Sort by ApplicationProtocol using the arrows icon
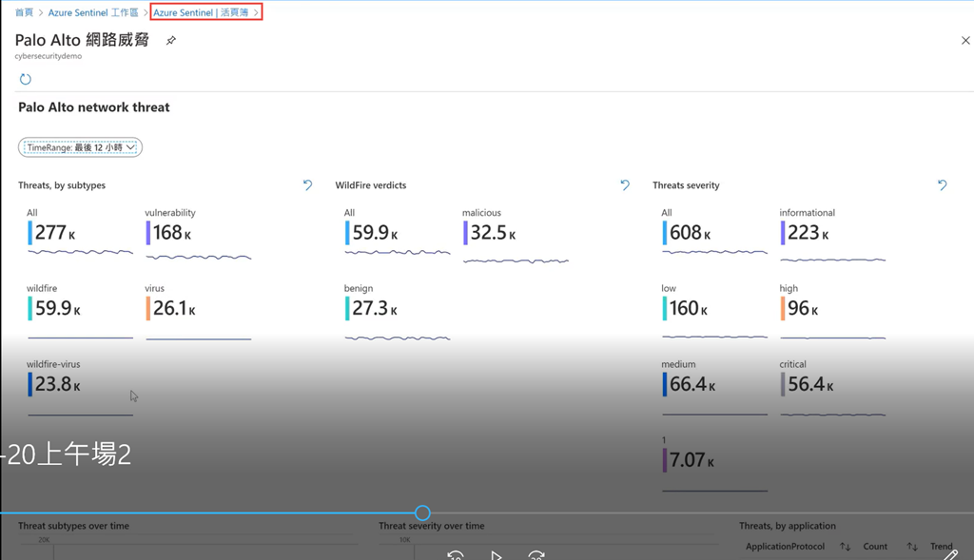 tap(846, 547)
